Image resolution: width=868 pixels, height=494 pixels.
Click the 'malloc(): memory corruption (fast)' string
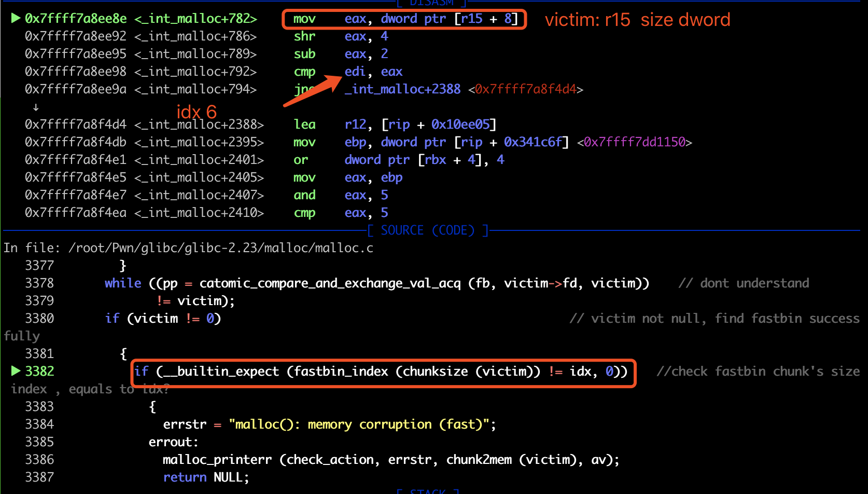(359, 424)
